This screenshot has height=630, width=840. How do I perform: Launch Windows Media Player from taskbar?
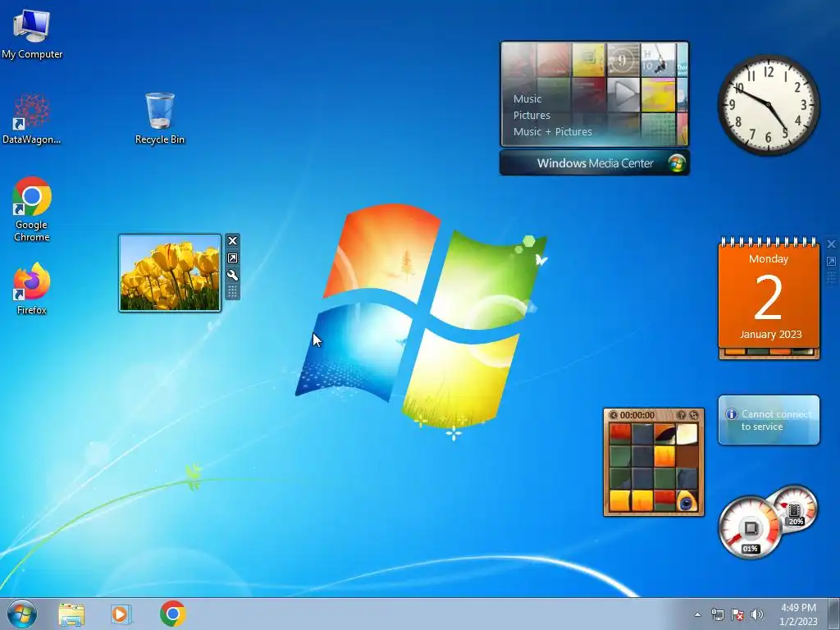coord(121,614)
